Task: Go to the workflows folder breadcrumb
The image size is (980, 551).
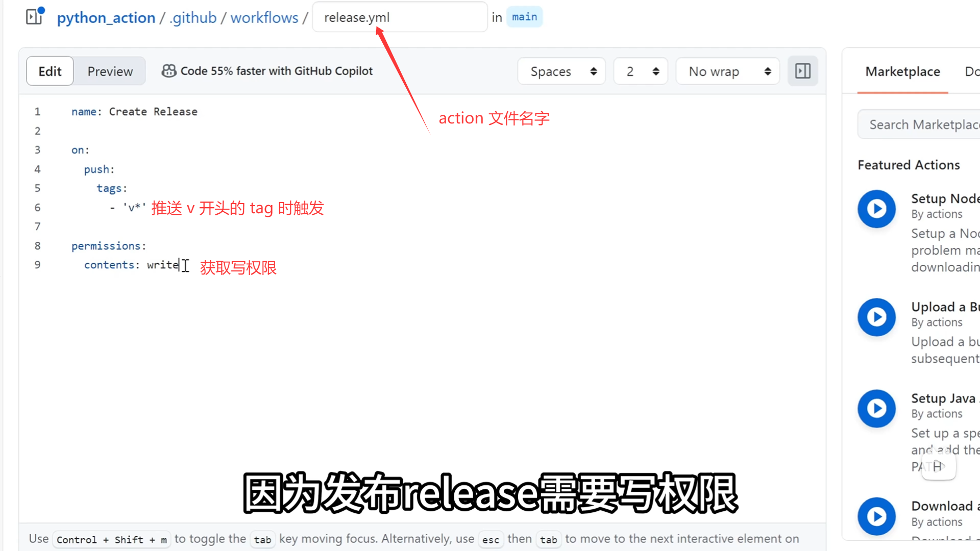Action: 264,17
